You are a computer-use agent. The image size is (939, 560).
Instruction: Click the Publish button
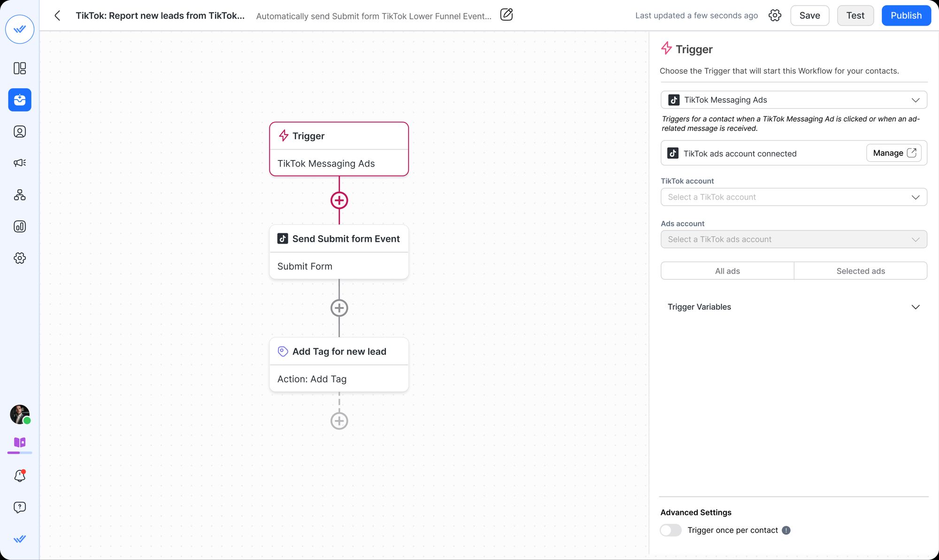906,15
